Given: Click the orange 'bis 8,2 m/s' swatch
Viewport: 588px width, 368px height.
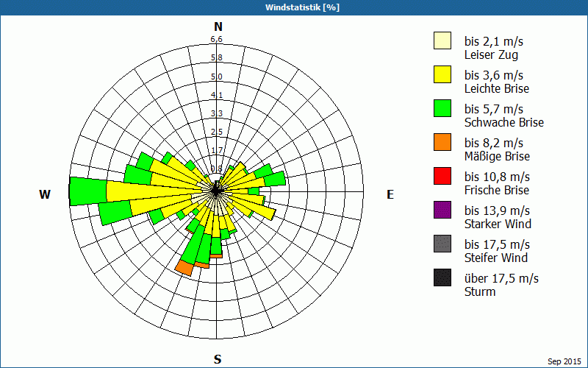Looking at the screenshot, I should click(442, 142).
